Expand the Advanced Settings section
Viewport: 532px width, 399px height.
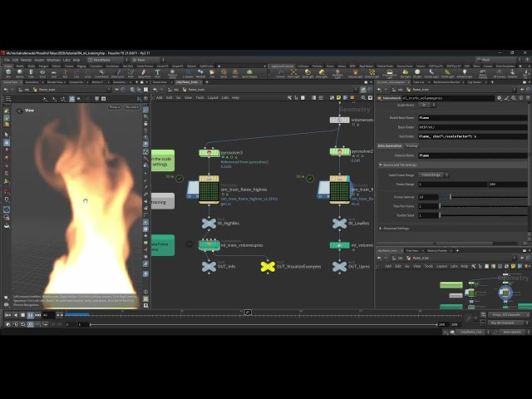point(381,229)
